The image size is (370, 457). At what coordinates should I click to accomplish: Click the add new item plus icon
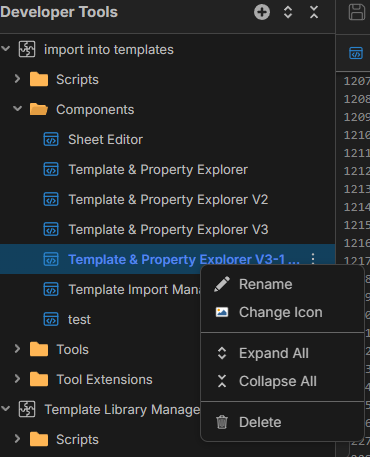262,12
